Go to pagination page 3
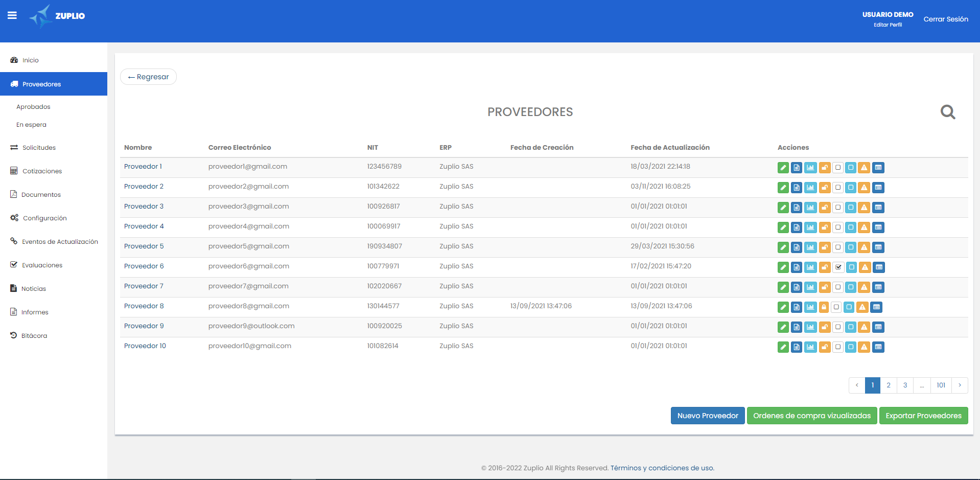 click(905, 385)
